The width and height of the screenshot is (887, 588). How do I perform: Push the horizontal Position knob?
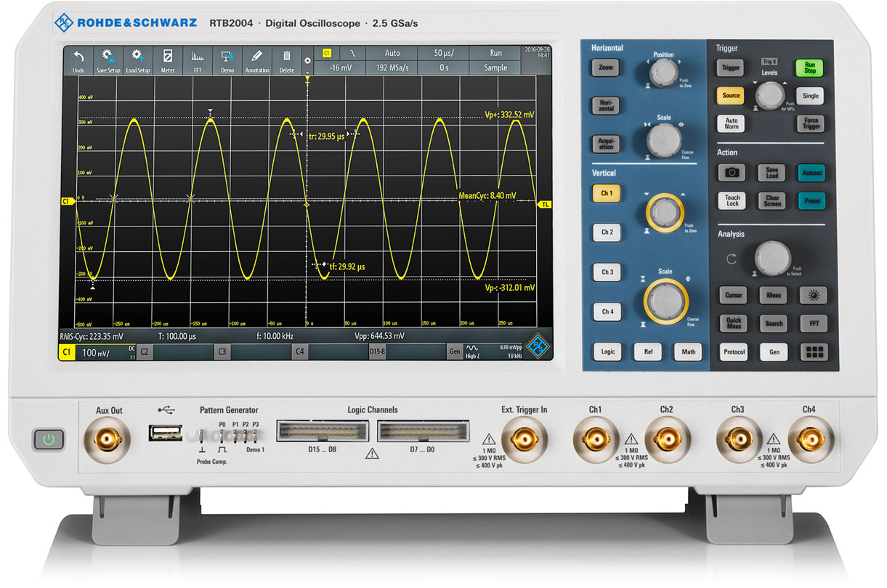click(x=663, y=73)
